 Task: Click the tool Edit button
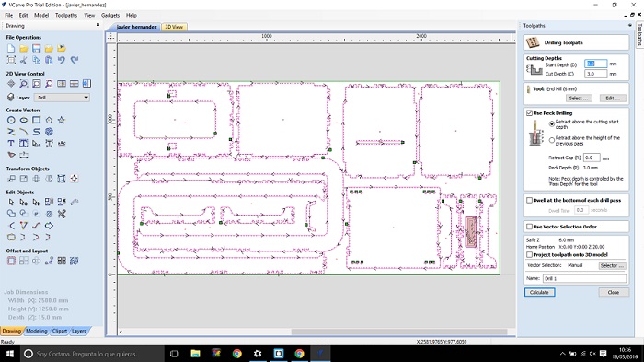point(613,99)
